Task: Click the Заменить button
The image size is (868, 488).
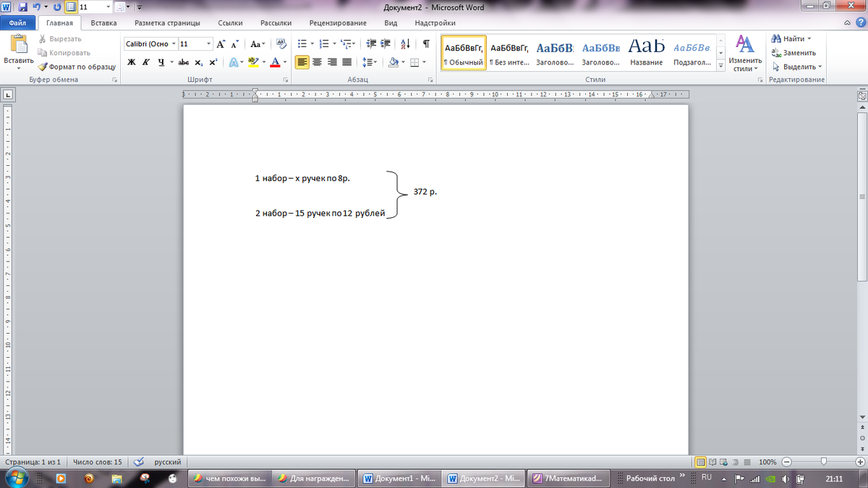Action: point(794,53)
